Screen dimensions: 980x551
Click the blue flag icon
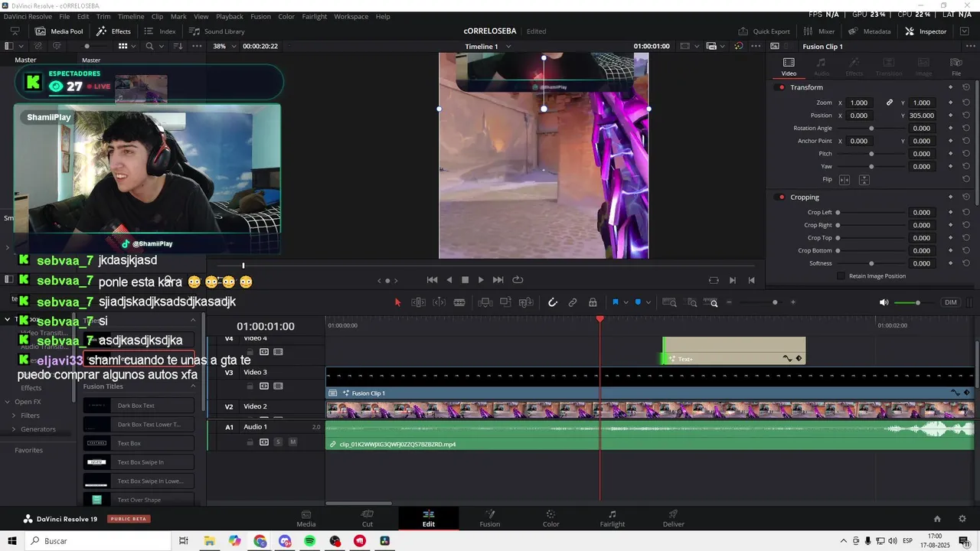615,302
